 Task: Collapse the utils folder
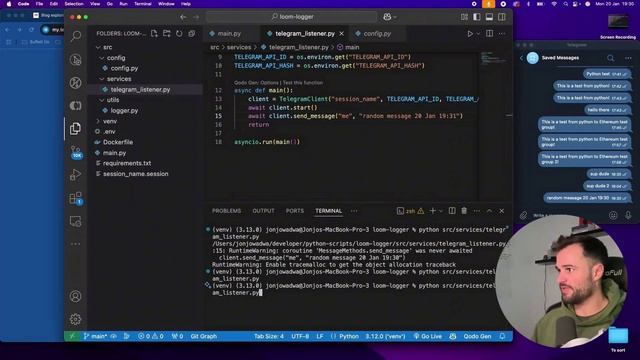[x=102, y=100]
